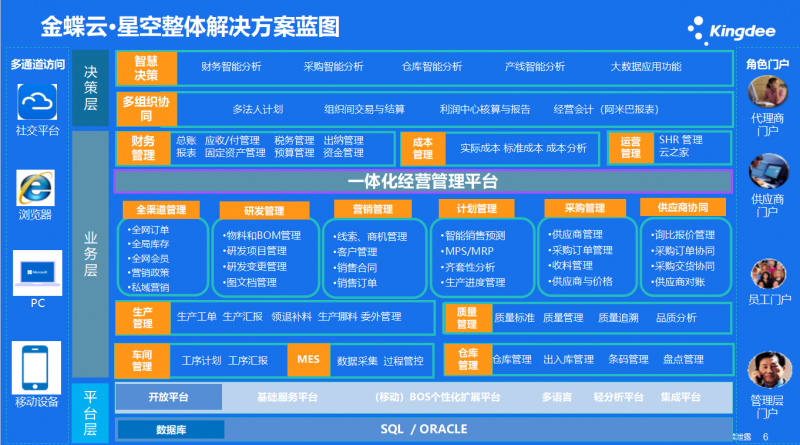This screenshot has width=800, height=445.
Task: Click 大数据应用功能 text
Action: pos(646,67)
